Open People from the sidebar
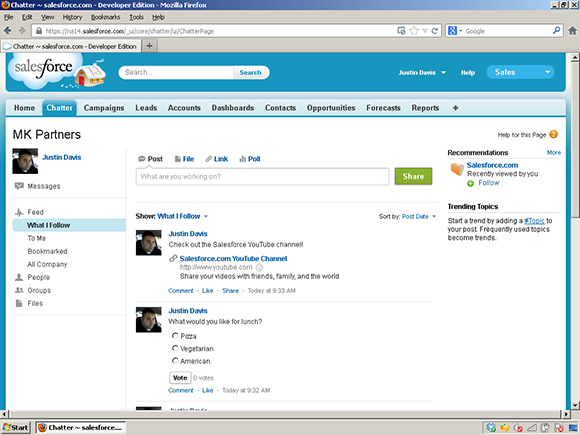This screenshot has height=435, width=580. [32, 277]
